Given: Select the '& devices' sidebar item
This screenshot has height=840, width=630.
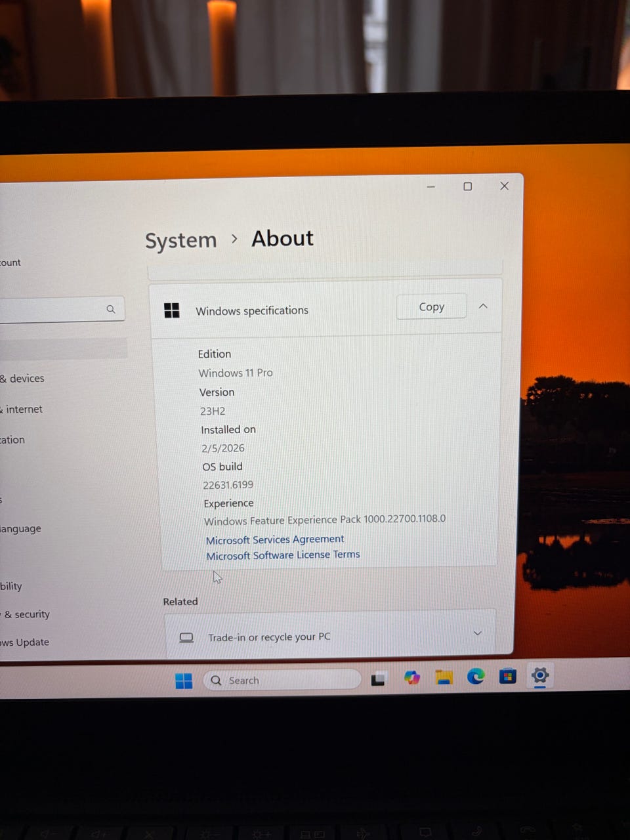Looking at the screenshot, I should [x=22, y=379].
